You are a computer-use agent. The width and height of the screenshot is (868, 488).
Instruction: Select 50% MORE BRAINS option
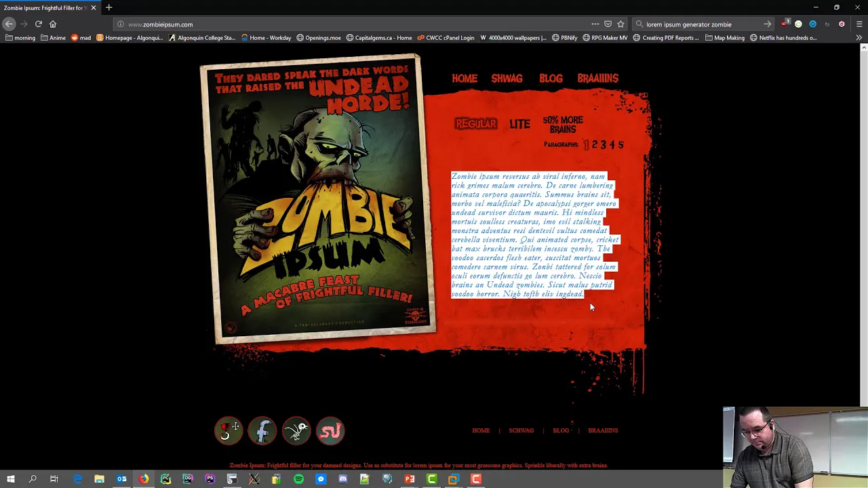pyautogui.click(x=562, y=125)
